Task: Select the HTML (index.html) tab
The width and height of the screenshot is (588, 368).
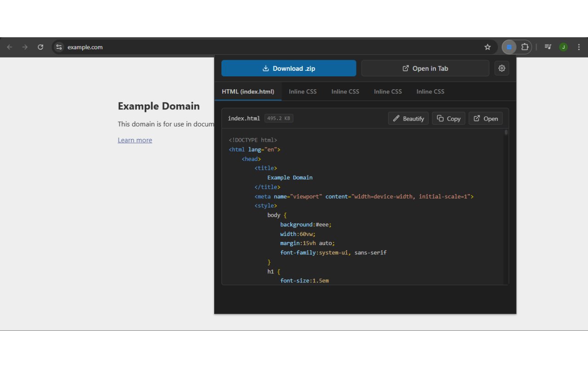Action: [x=248, y=92]
